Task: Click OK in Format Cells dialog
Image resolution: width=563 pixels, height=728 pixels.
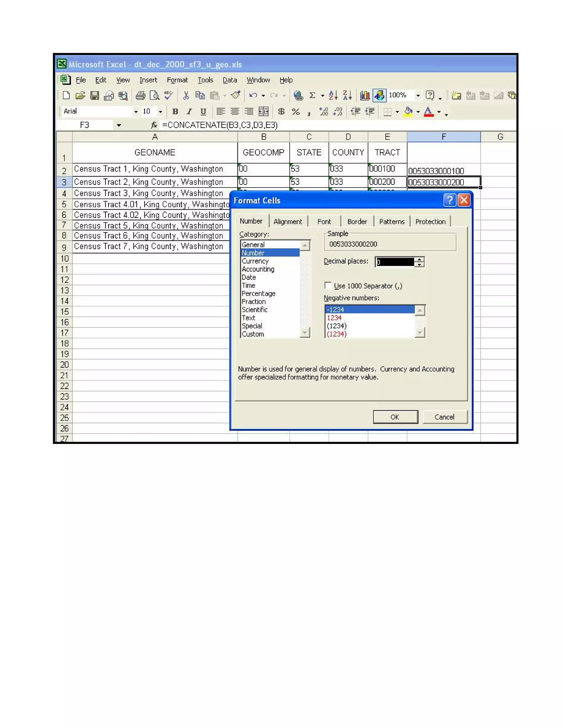Action: (x=395, y=417)
